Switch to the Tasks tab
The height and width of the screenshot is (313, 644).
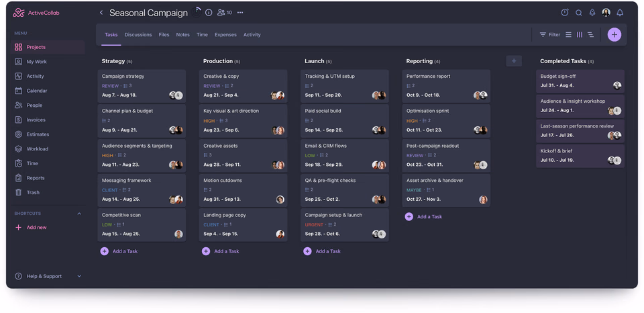tap(111, 35)
